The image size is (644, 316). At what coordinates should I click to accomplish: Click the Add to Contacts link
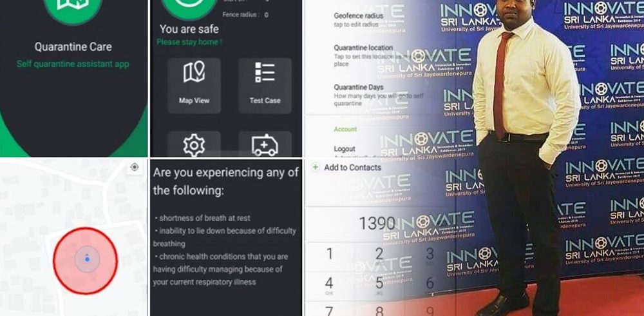pyautogui.click(x=352, y=168)
